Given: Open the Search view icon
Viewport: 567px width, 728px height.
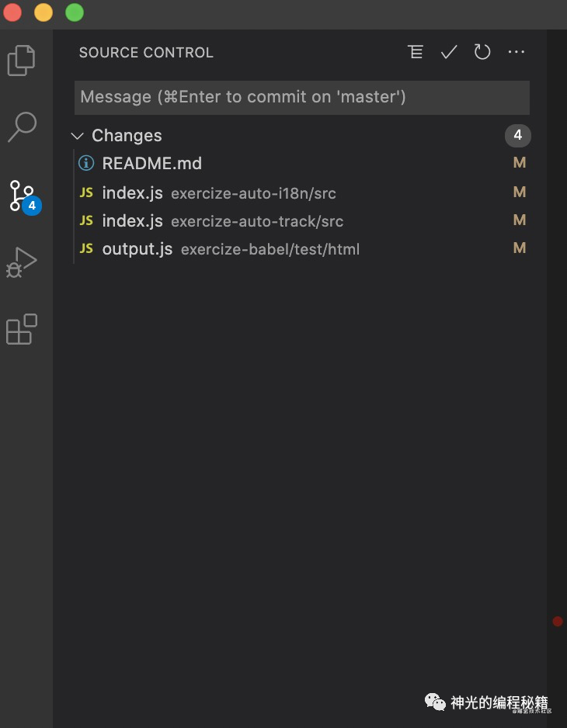Looking at the screenshot, I should tap(22, 127).
